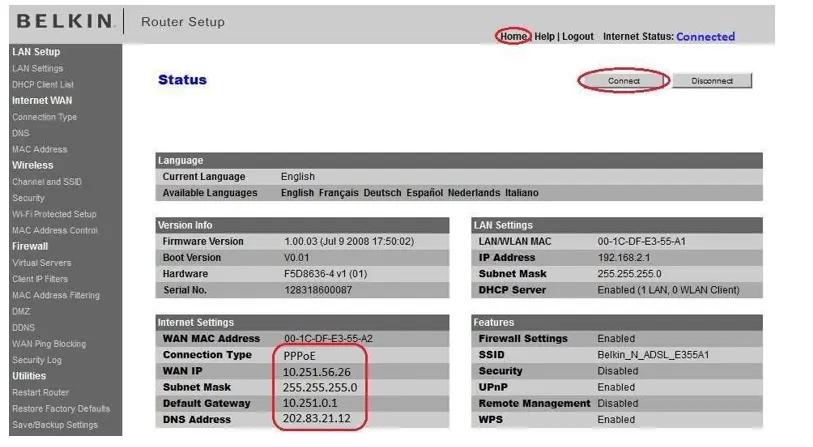
Task: Click the Serial No. value 128318600087
Action: 318,290
